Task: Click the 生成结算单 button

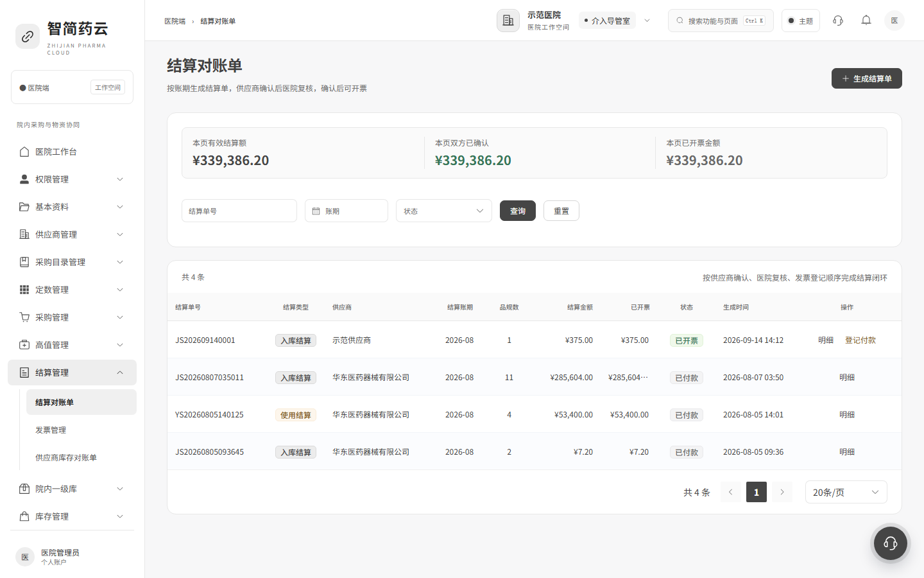Action: (x=867, y=78)
